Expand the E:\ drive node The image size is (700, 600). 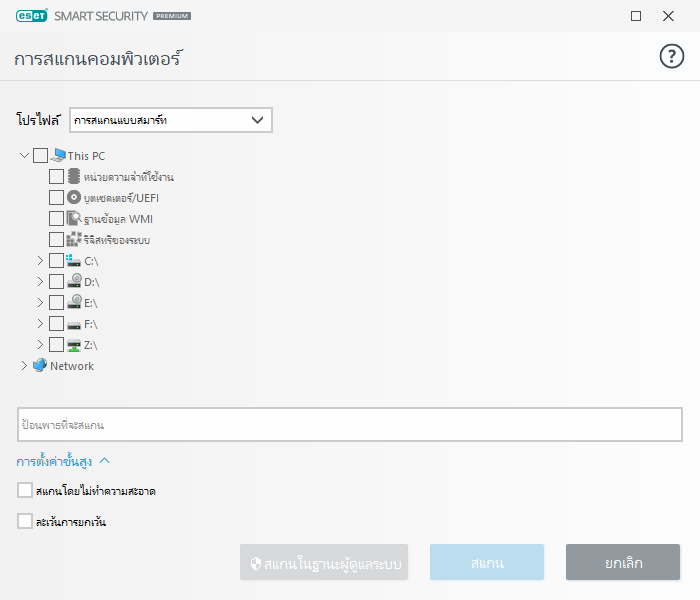(40, 302)
